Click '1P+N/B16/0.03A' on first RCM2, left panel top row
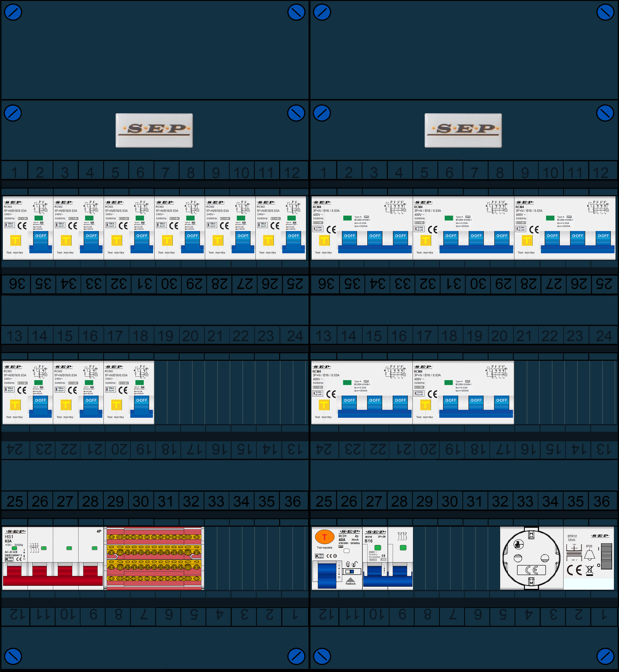 [15, 211]
